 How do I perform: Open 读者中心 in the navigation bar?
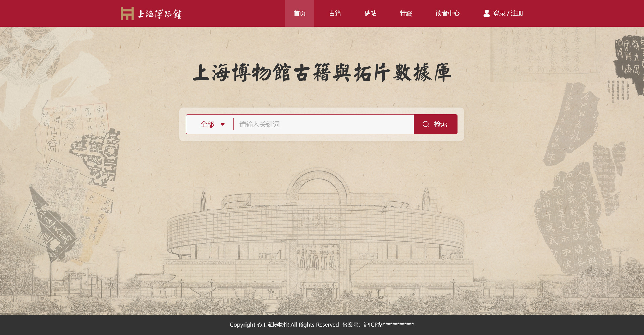pyautogui.click(x=447, y=13)
